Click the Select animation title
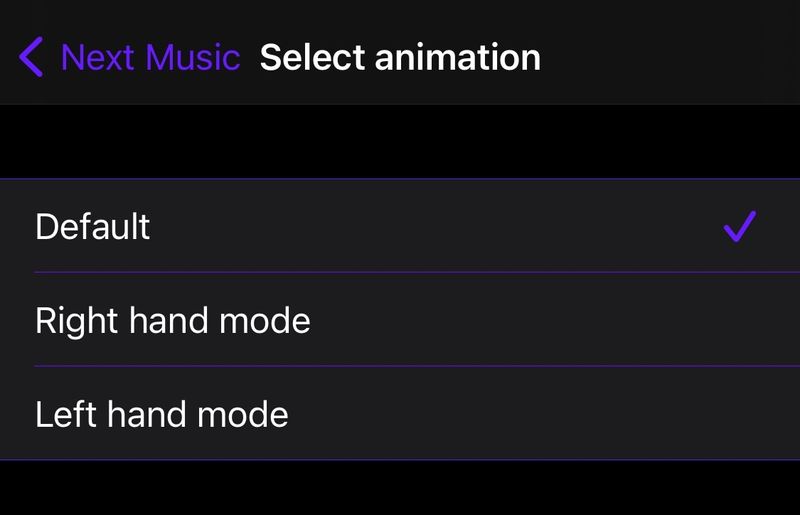 coord(400,57)
